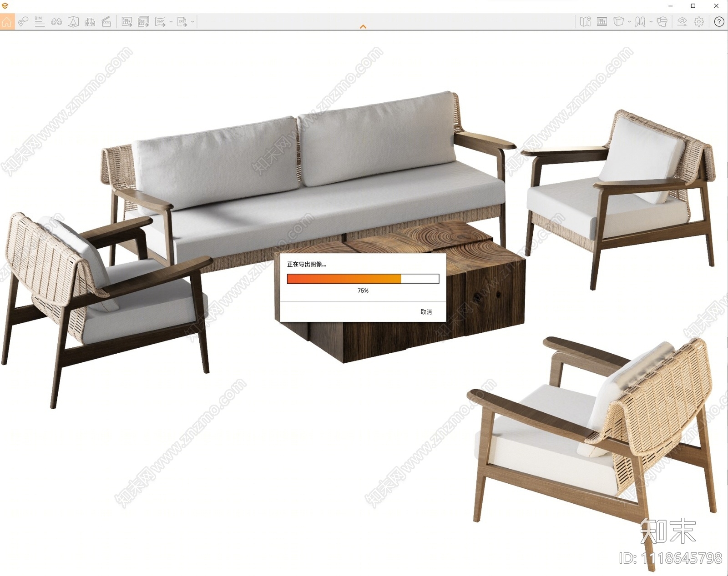
Task: Open the video editor clapperboard icon
Action: pos(106,21)
